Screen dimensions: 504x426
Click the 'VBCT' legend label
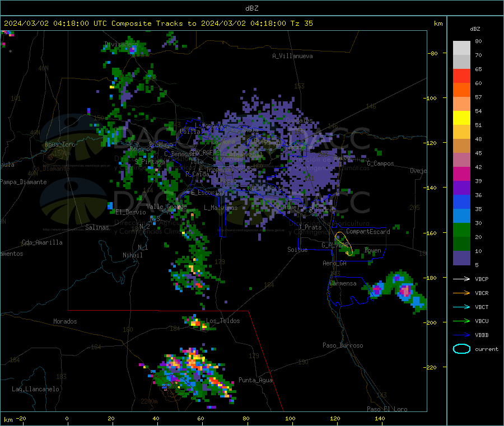[x=482, y=307]
